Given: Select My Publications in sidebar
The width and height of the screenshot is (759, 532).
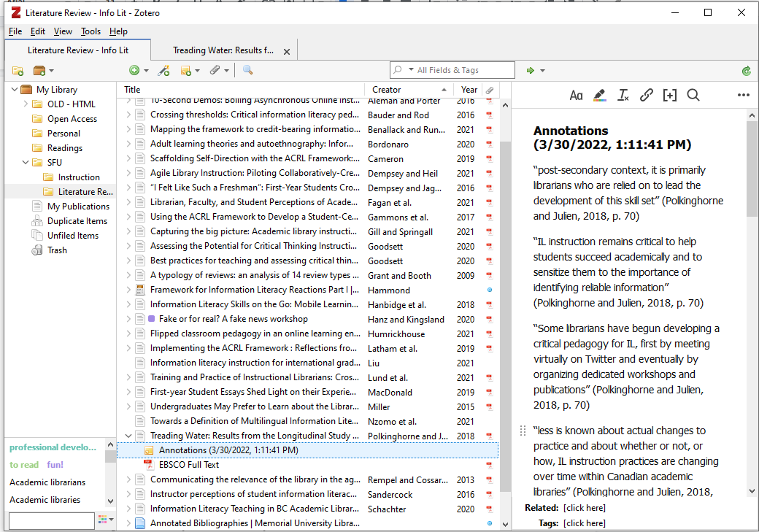Looking at the screenshot, I should (x=78, y=207).
